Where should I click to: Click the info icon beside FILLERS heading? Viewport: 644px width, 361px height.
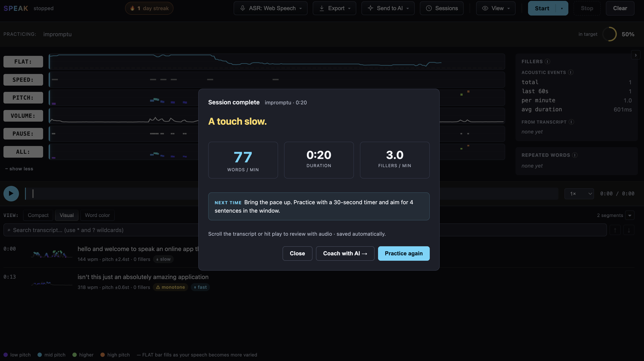[547, 61]
